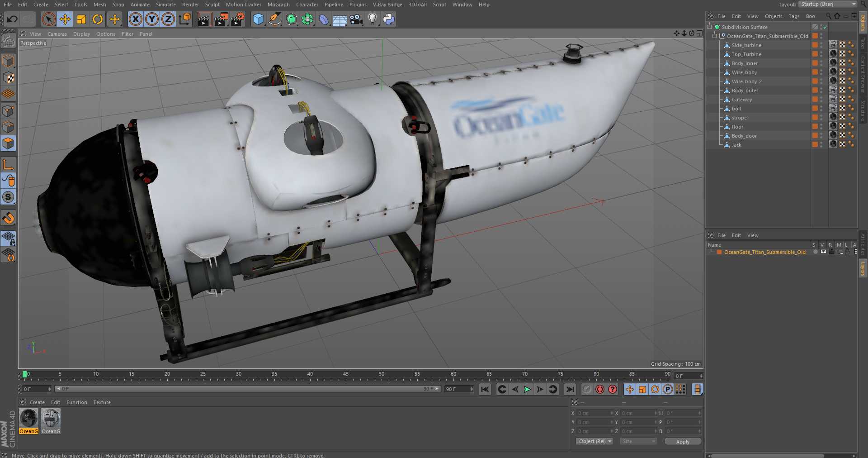Switch to Edges mode

point(8,127)
